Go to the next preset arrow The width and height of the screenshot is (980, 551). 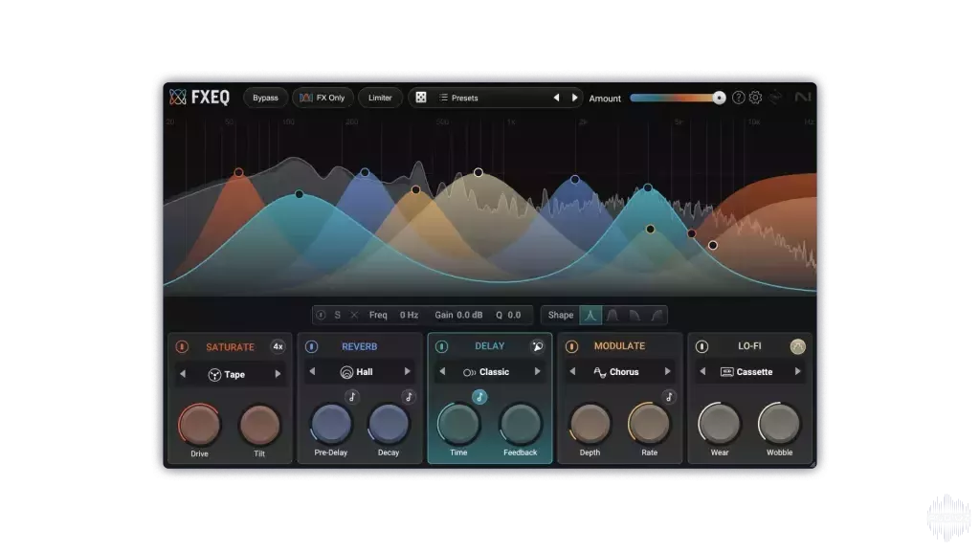[574, 98]
